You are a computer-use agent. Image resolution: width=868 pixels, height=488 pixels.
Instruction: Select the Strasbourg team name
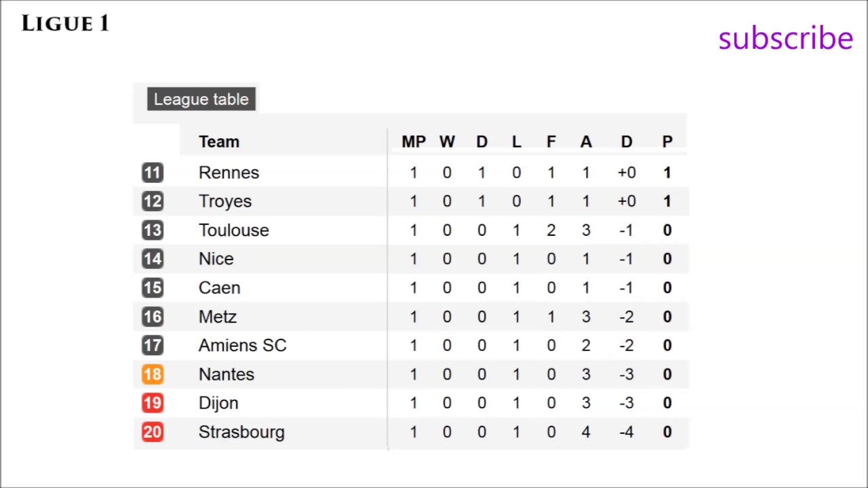pos(241,432)
